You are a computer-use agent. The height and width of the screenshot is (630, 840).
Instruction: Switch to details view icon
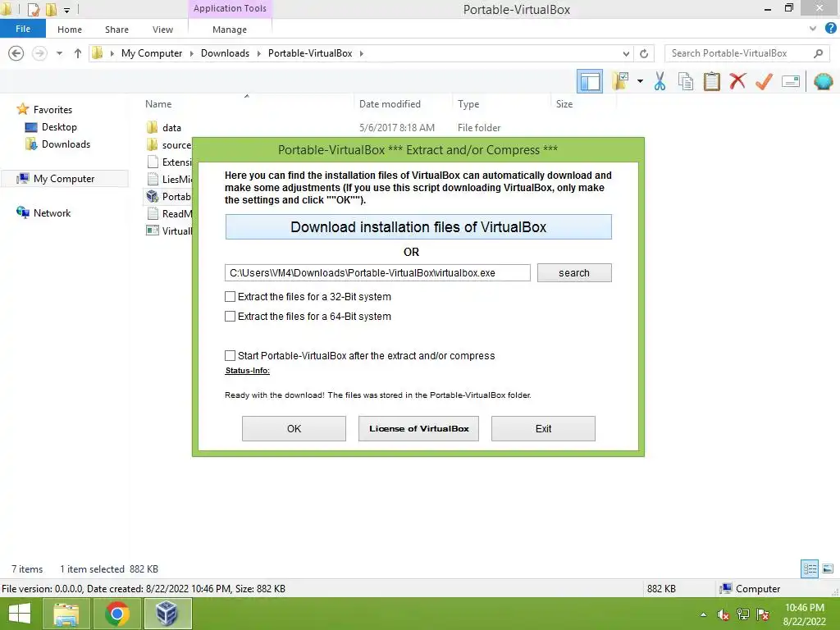[x=810, y=568]
